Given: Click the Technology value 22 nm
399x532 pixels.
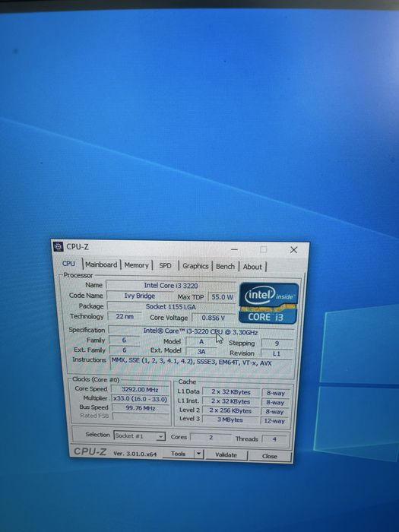Looking at the screenshot, I should [x=125, y=317].
